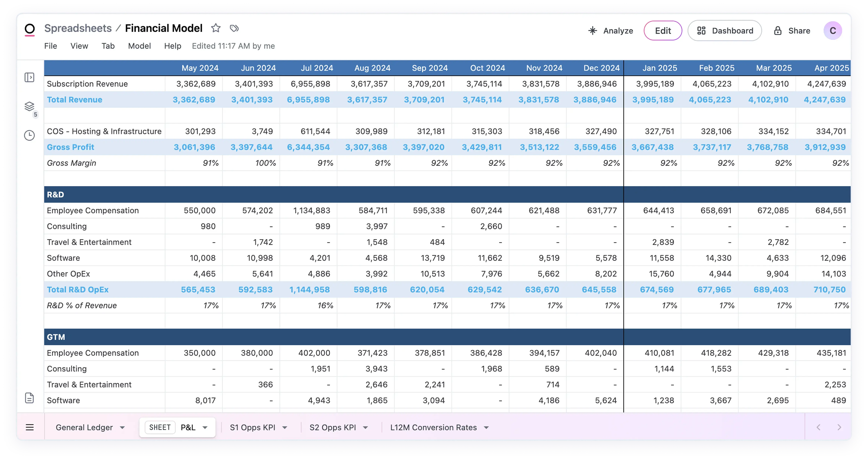Viewport: 868px width, 460px height.
Task: Click the Edited 11:17 AM by me text
Action: [x=233, y=46]
